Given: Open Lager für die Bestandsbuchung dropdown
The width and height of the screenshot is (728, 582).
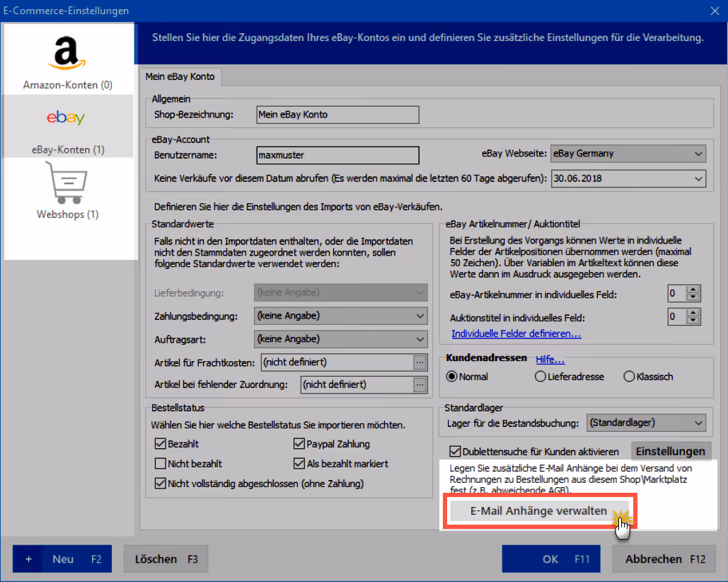Looking at the screenshot, I should point(647,423).
